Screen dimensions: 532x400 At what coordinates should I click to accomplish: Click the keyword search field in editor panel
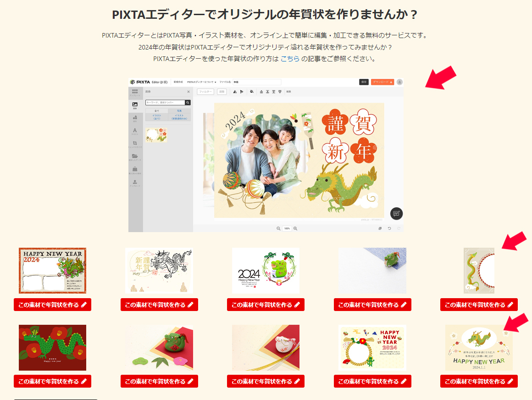[165, 102]
